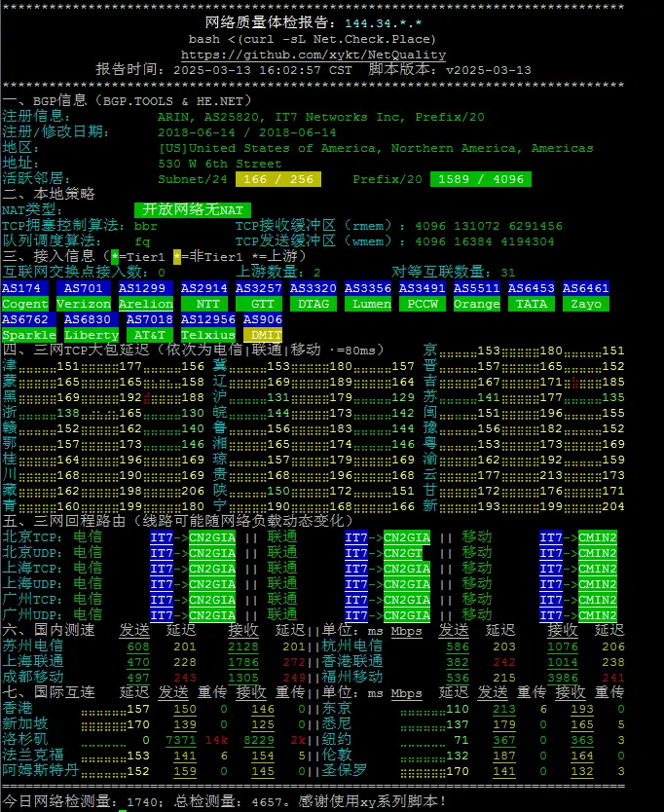Click the 云 unicom latency value 213
This screenshot has width=664, height=812.
tap(550, 475)
